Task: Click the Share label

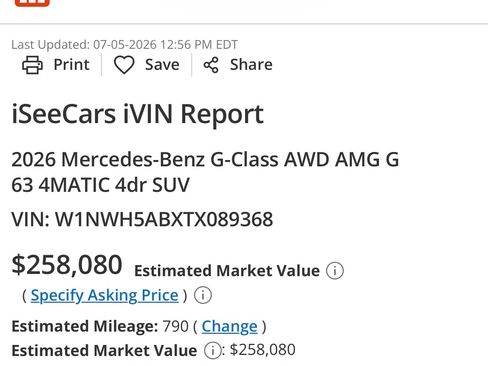Action: pyautogui.click(x=251, y=65)
